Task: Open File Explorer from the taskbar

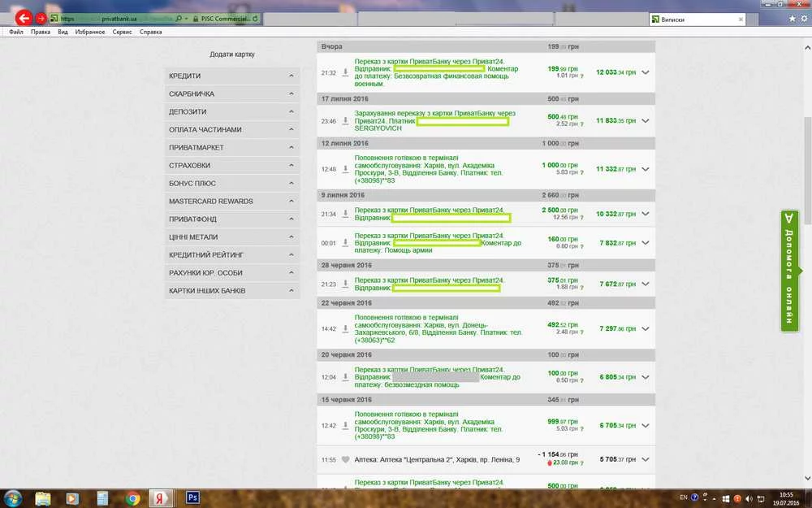Action: pyautogui.click(x=43, y=499)
